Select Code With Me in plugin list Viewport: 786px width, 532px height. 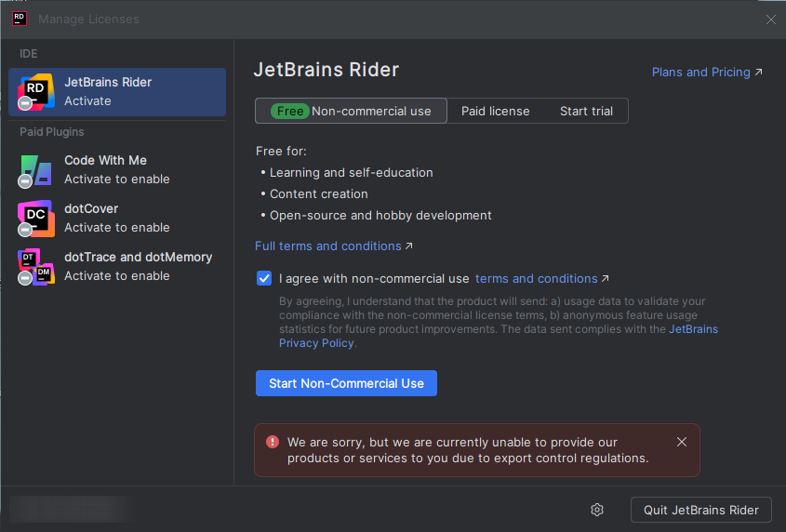(x=116, y=169)
